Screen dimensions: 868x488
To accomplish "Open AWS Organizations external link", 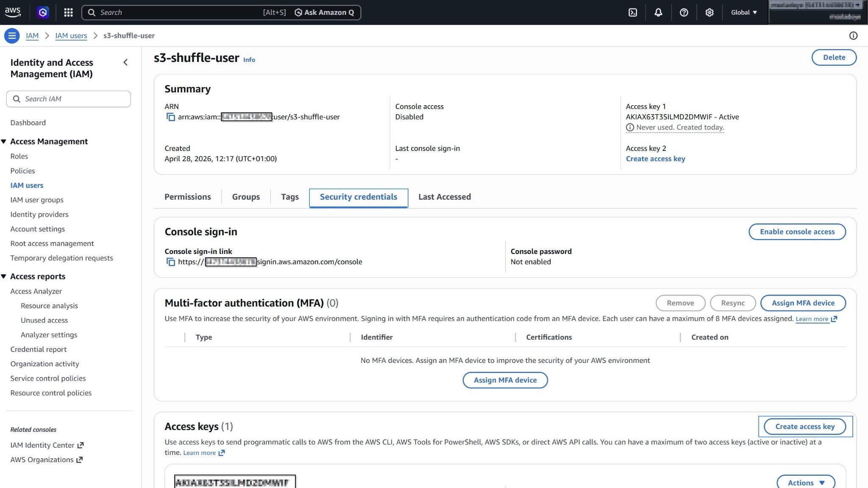I will 46,459.
